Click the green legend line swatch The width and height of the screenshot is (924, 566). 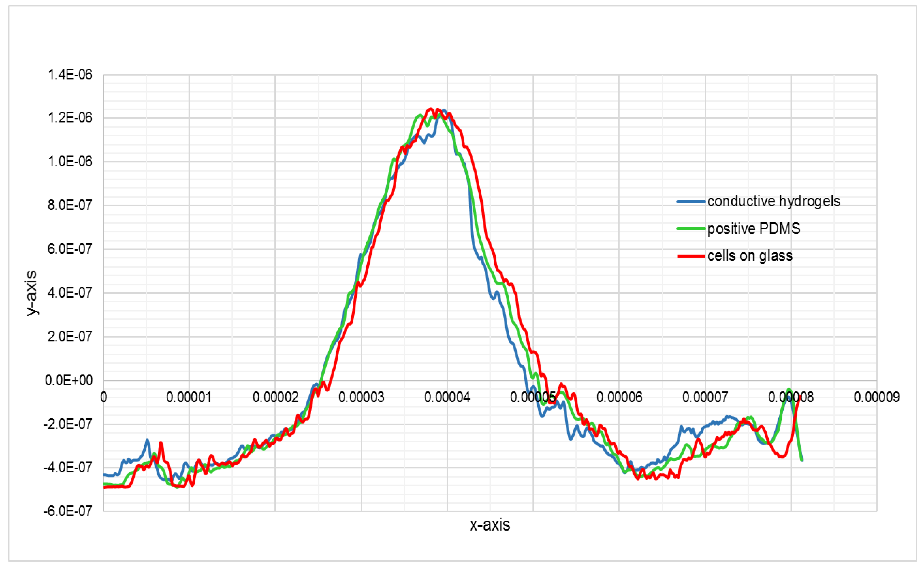pyautogui.click(x=691, y=229)
